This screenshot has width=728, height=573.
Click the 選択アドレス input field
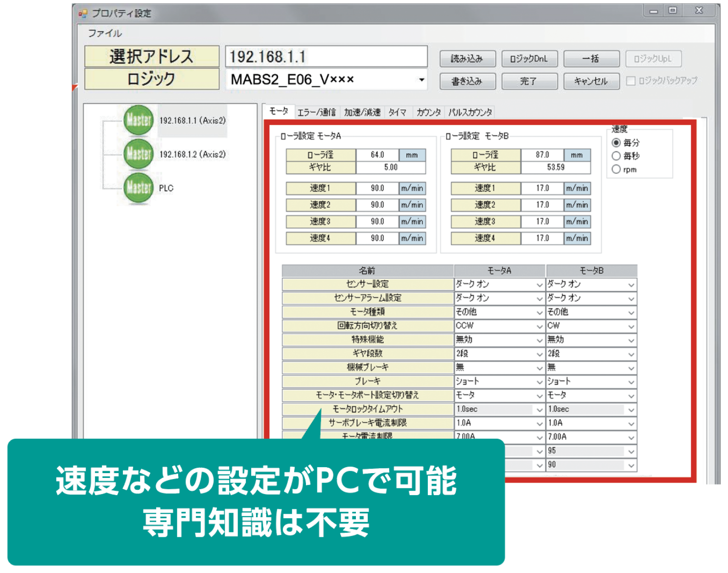coord(326,57)
